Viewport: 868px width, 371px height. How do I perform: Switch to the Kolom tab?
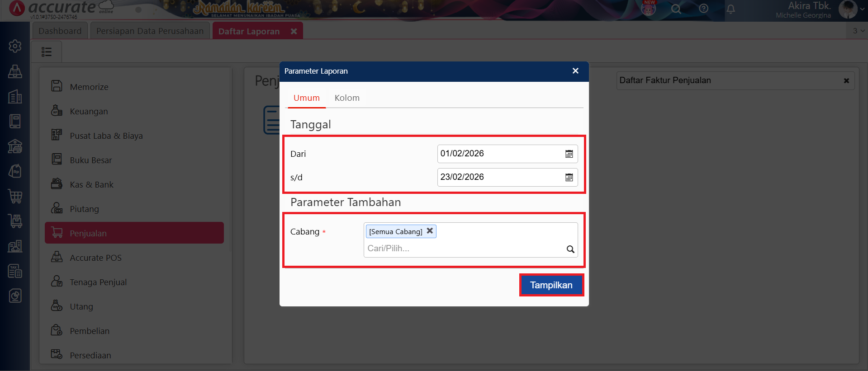tap(347, 98)
